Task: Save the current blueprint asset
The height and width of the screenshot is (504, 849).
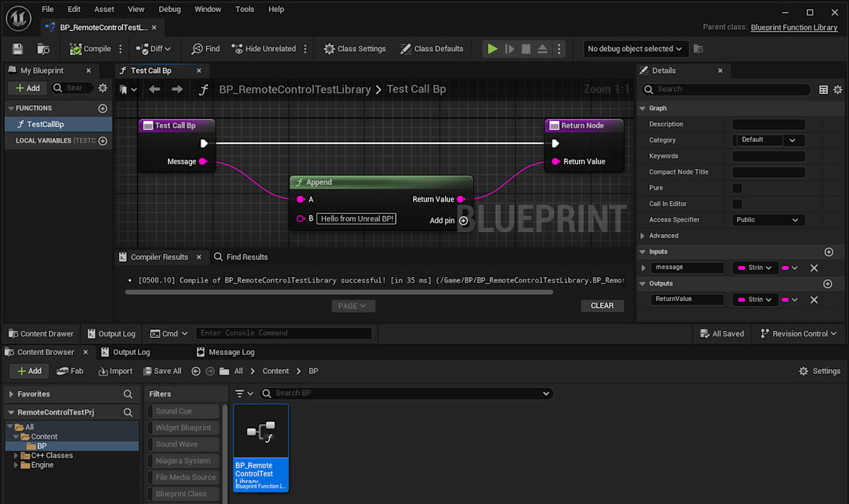Action: pyautogui.click(x=18, y=49)
